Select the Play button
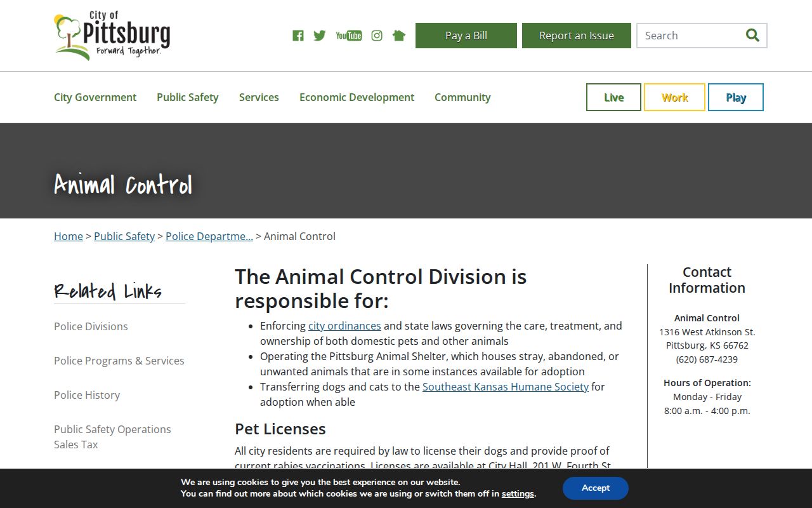 tap(736, 97)
